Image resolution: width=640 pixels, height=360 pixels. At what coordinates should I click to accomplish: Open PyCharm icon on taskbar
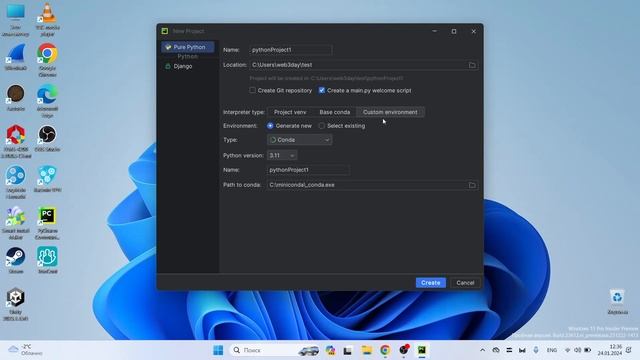(422, 350)
